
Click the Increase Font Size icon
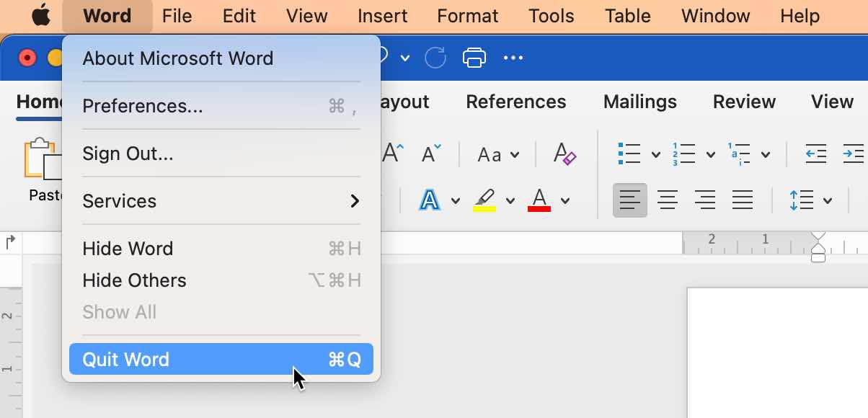click(393, 154)
